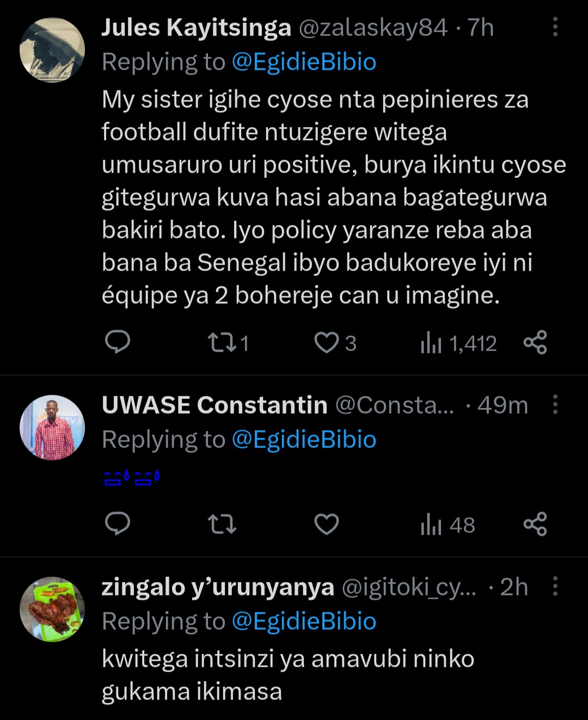
Task: Open @EgidieBibio link in Jules' reply
Action: (x=304, y=62)
